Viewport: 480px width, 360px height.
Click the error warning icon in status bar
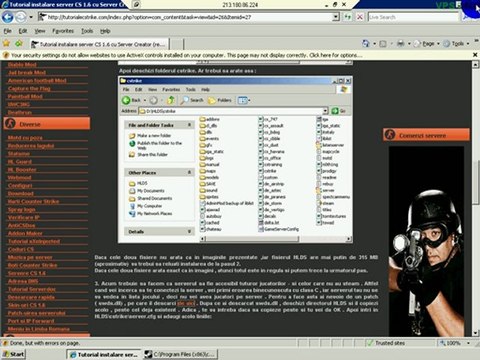point(5,343)
